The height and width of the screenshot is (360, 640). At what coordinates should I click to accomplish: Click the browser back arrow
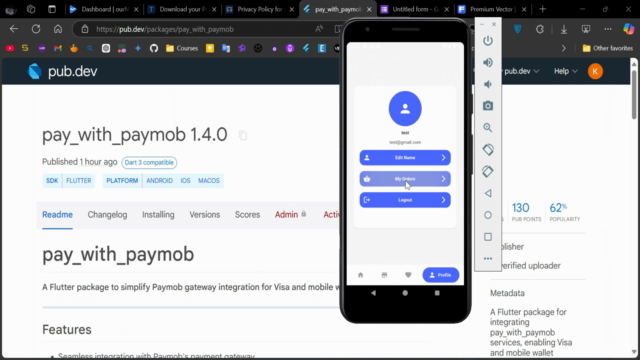coord(14,29)
